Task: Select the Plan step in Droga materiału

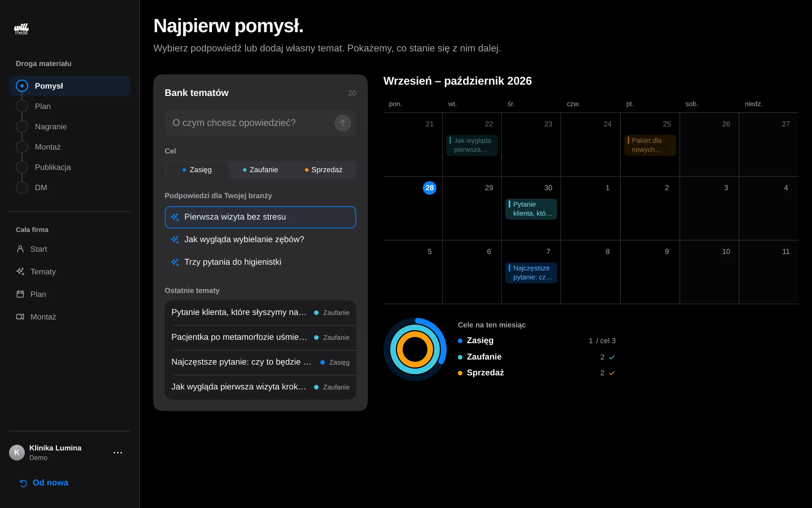Action: (x=69, y=106)
